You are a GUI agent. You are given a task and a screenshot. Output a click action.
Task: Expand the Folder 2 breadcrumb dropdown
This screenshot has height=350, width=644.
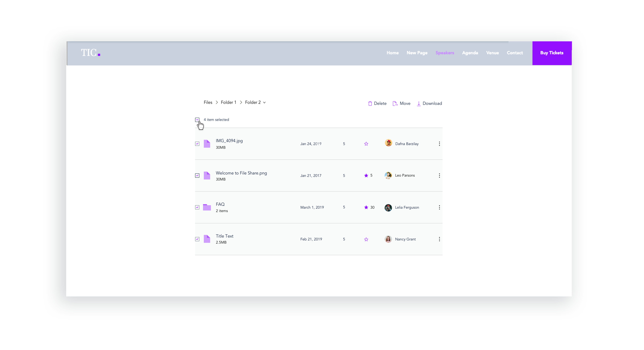[264, 103]
